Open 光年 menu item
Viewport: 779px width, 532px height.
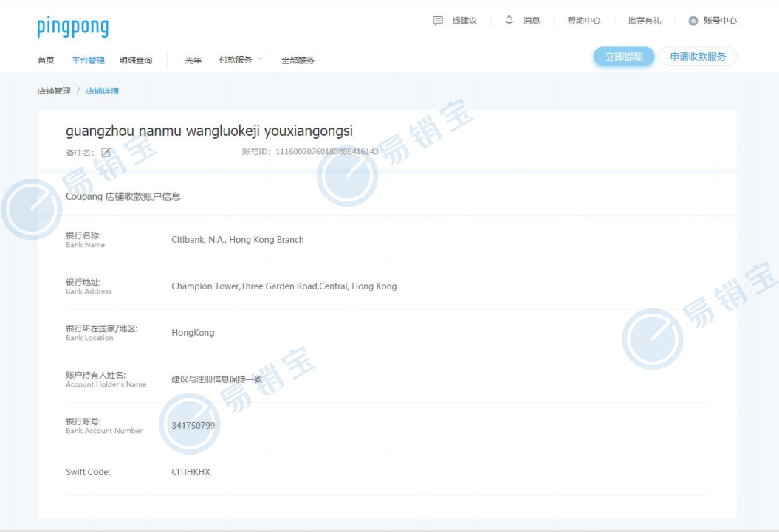(x=193, y=60)
